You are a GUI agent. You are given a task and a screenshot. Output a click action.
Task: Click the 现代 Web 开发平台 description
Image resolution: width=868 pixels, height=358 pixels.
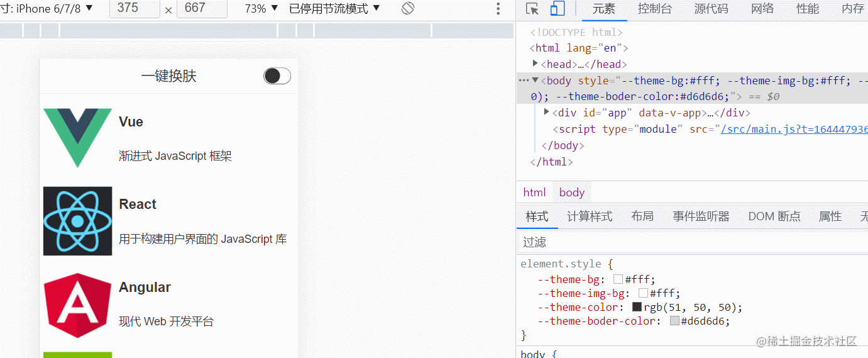(167, 322)
